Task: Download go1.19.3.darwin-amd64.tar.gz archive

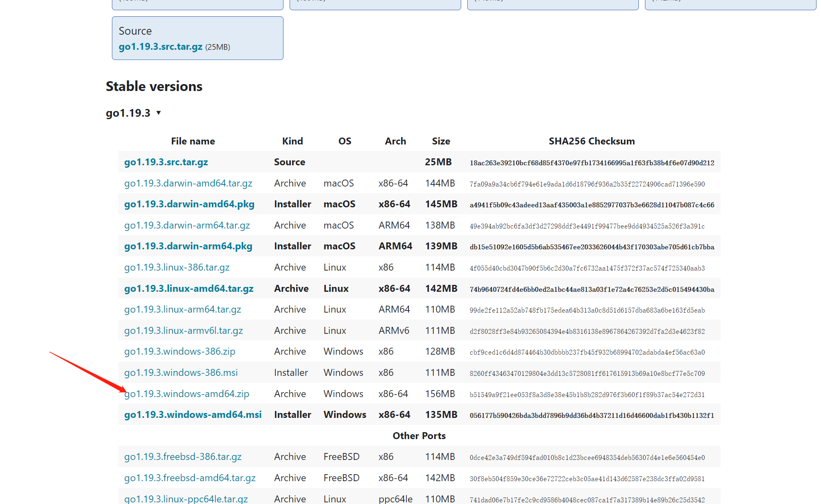Action: 188,183
